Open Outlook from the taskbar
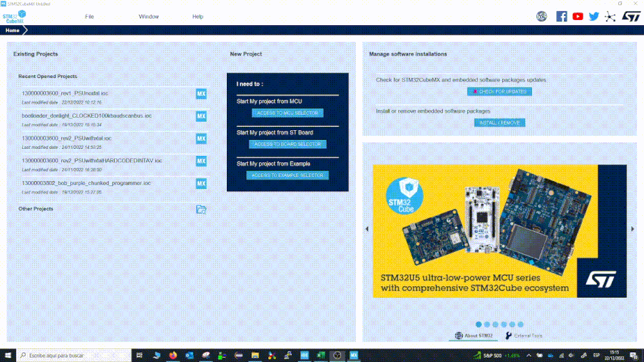 [x=190, y=356]
